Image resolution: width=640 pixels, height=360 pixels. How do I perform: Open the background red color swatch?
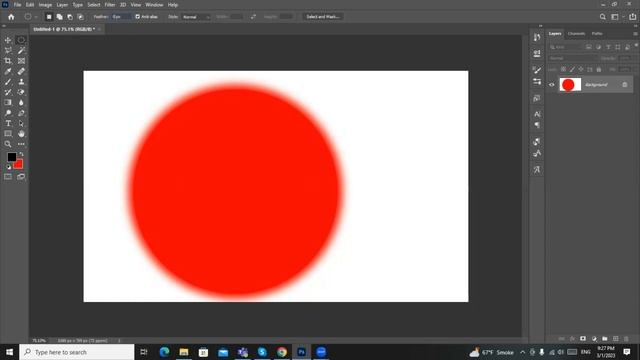(x=18, y=165)
